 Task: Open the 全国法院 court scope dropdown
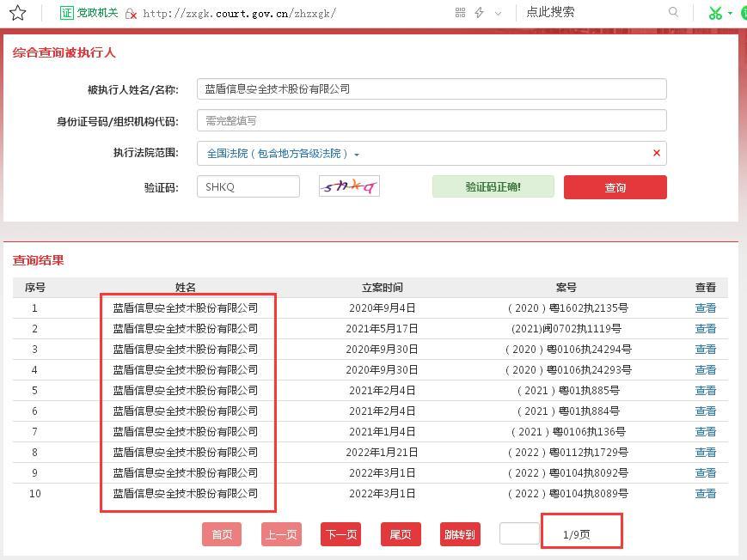click(x=283, y=154)
